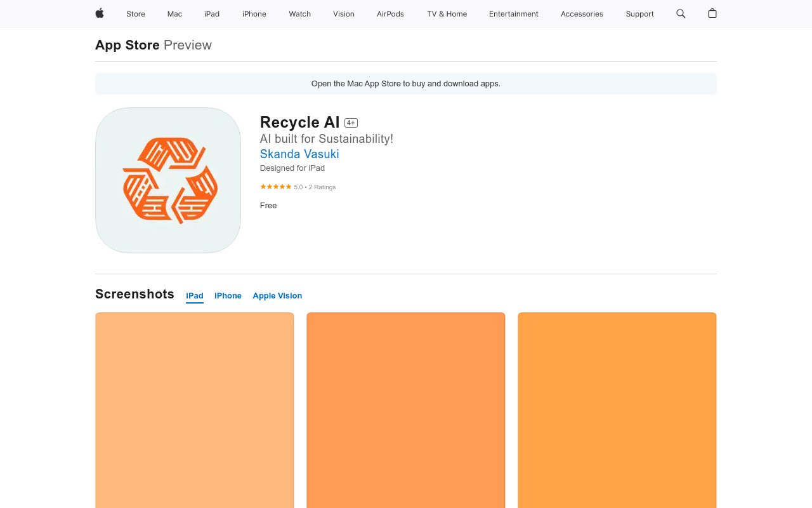Open the Support menu
Screen dimensions: 812x508
coord(639,14)
